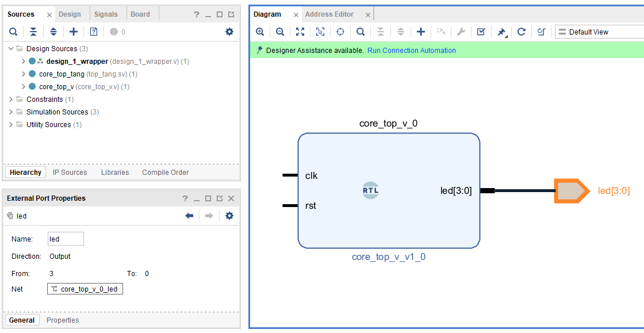Image resolution: width=644 pixels, height=333 pixels.
Task: Open the Default View dropdown
Action: click(x=598, y=32)
